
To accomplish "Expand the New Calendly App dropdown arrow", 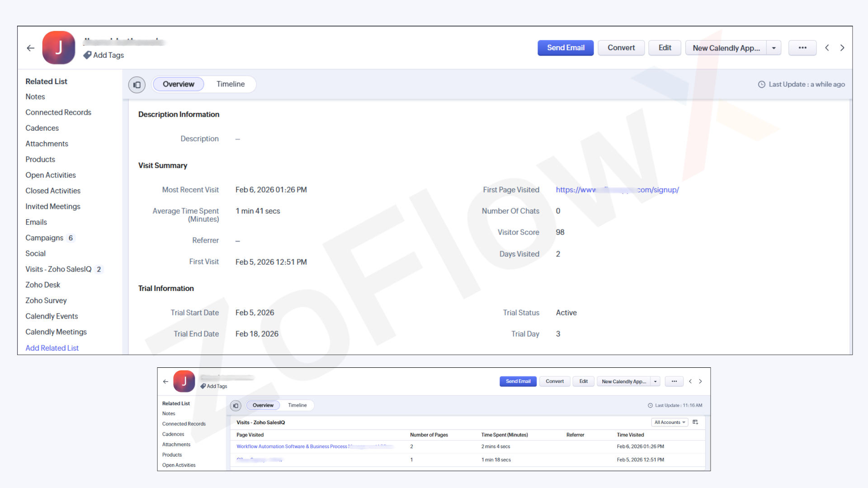I will click(774, 48).
